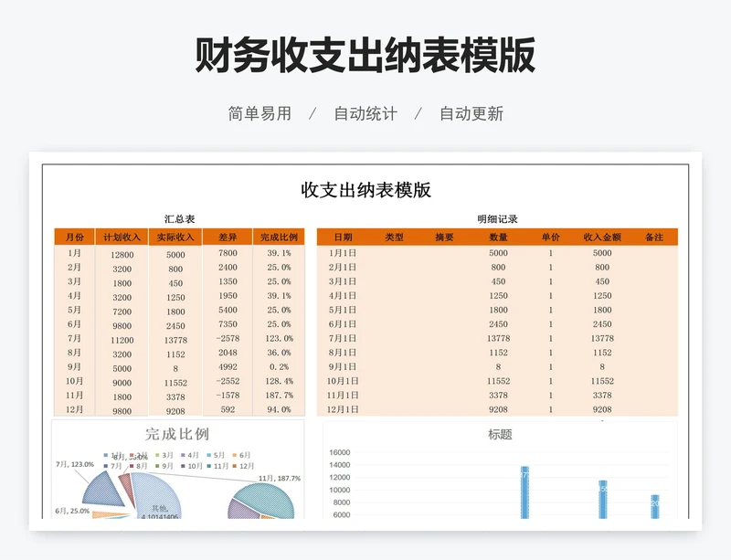This screenshot has height=560, width=731.
Task: Click the 6000 axis label on bar chart
Action: [342, 515]
